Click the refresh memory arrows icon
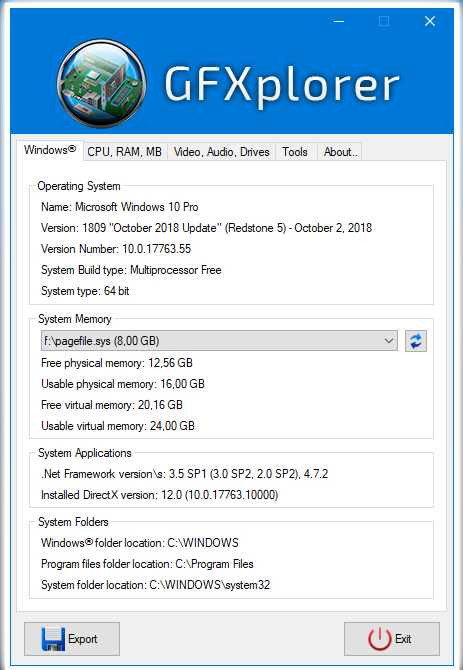The width and height of the screenshot is (463, 670). point(416,341)
